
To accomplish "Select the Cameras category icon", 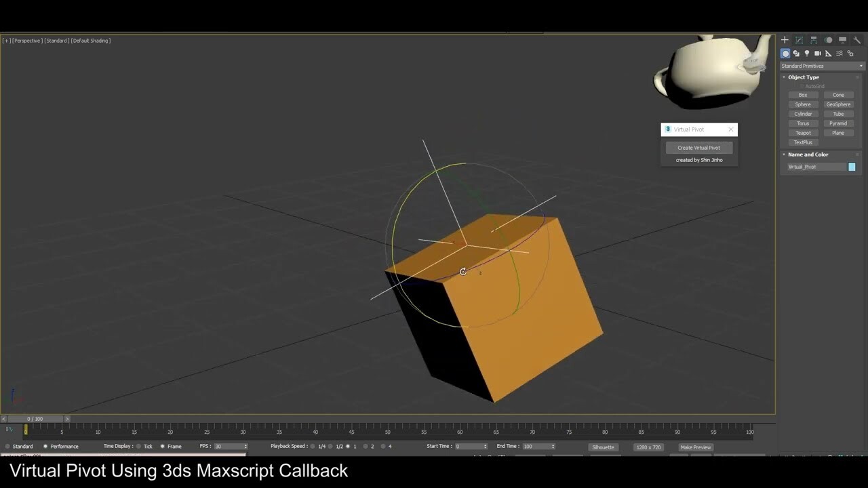I will tap(817, 54).
